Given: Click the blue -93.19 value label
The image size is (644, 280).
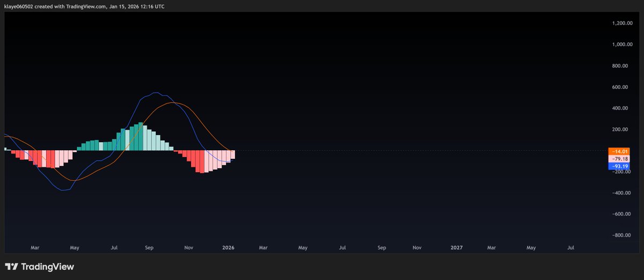Looking at the screenshot, I should click(x=619, y=167).
